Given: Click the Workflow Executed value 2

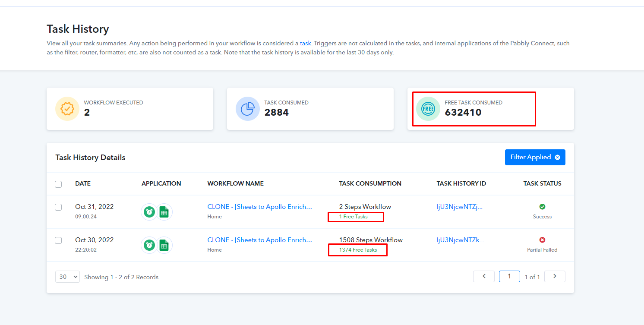Looking at the screenshot, I should pyautogui.click(x=87, y=113).
